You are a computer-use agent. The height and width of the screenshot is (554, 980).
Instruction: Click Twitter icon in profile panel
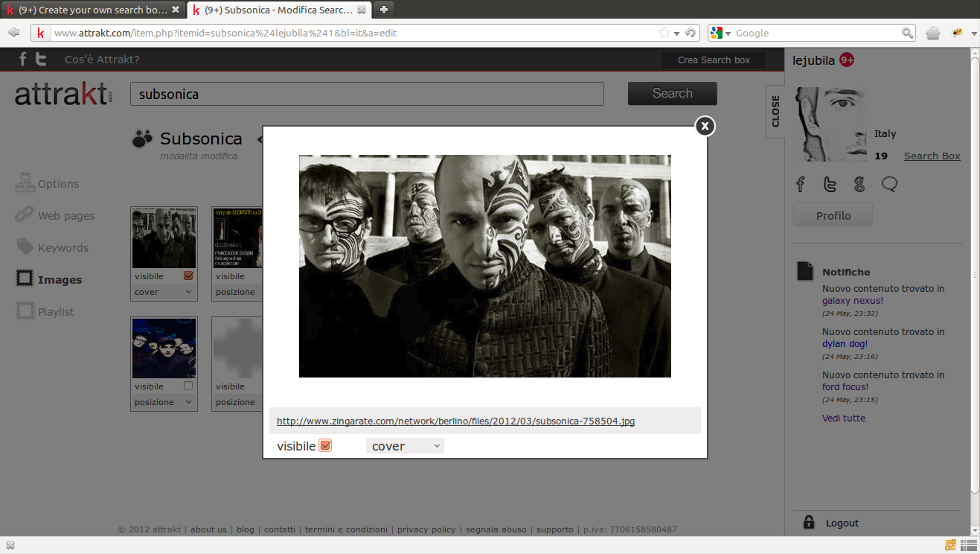[x=830, y=184]
